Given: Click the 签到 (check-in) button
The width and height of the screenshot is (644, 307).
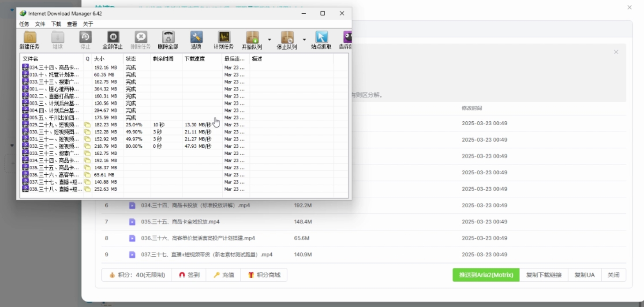Looking at the screenshot, I should 189,275.
